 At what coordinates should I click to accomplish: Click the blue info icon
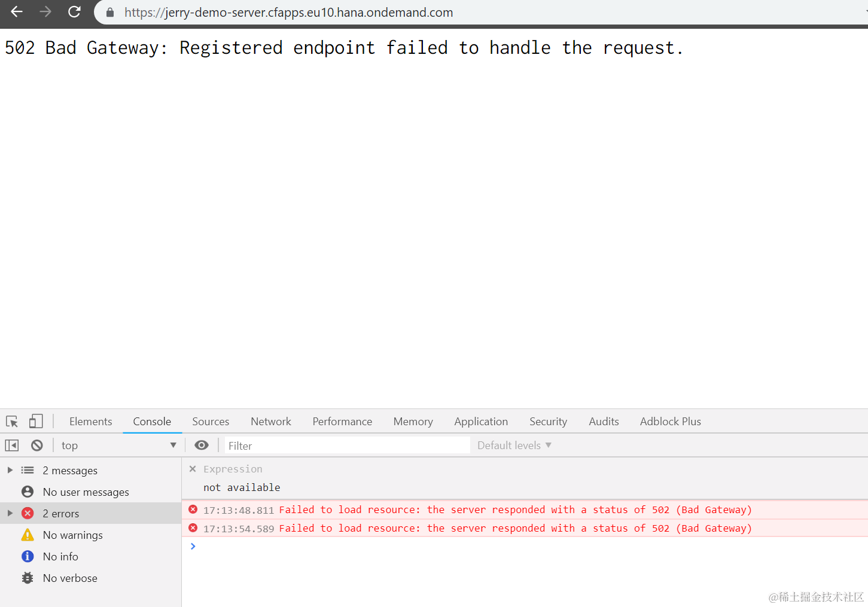point(28,556)
